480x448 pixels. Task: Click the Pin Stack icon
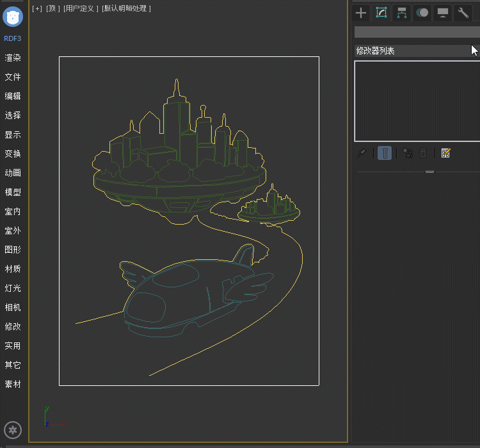(x=362, y=153)
